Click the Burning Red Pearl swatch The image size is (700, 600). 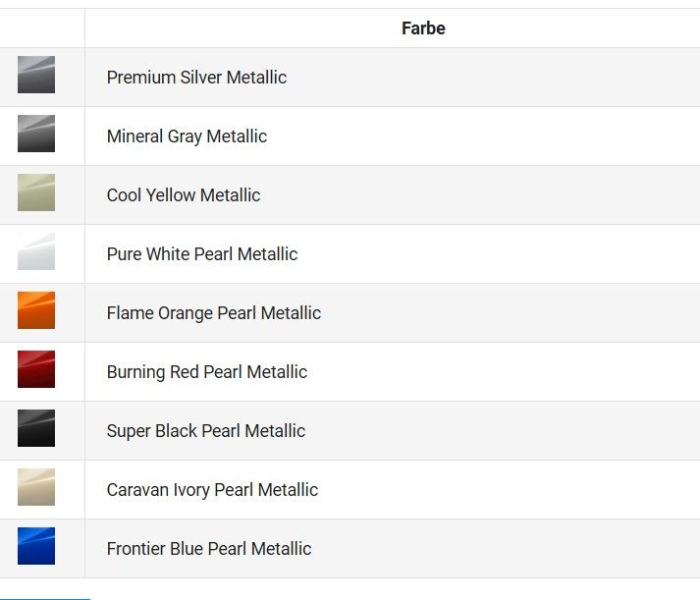click(x=36, y=370)
